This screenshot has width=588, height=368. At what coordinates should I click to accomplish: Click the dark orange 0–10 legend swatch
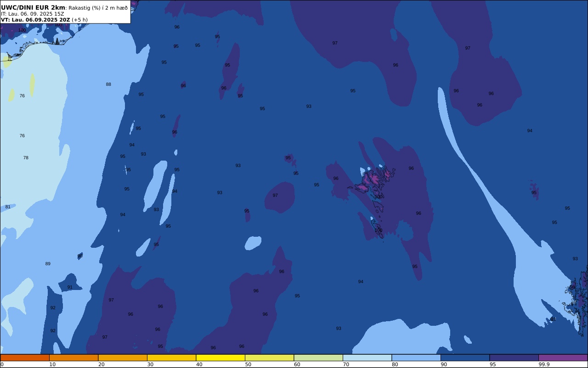pyautogui.click(x=25, y=357)
